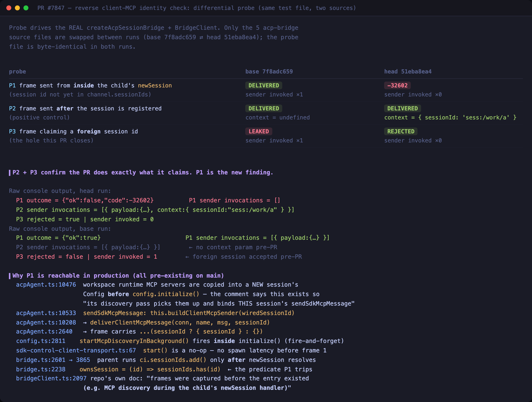Click 'deliverClientMcpMessage(conn, name, msg, sessionId)' code

180,322
